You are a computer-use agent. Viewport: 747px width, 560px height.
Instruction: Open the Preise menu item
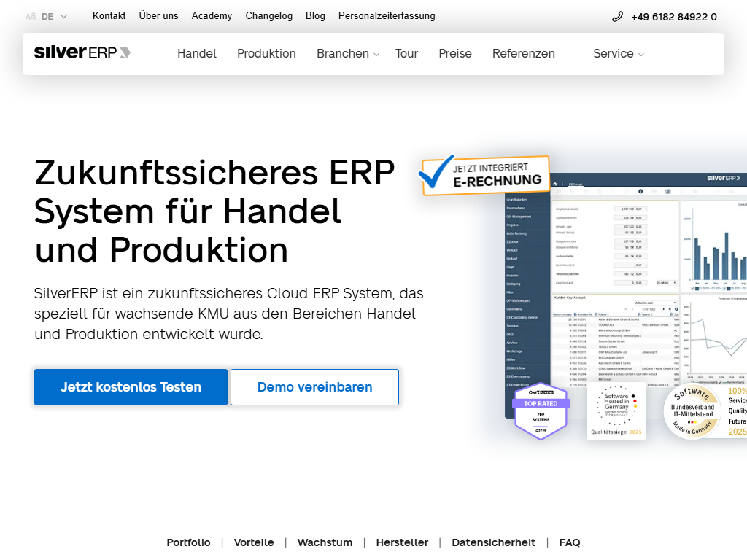(455, 53)
